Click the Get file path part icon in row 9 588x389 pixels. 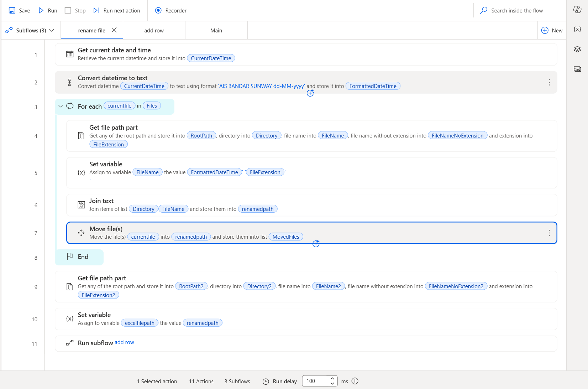70,286
